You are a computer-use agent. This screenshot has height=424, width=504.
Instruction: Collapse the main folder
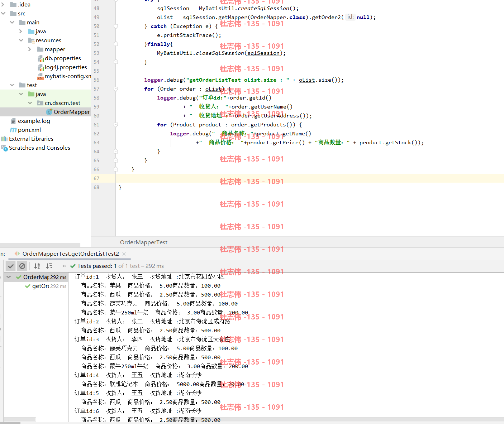coord(12,23)
